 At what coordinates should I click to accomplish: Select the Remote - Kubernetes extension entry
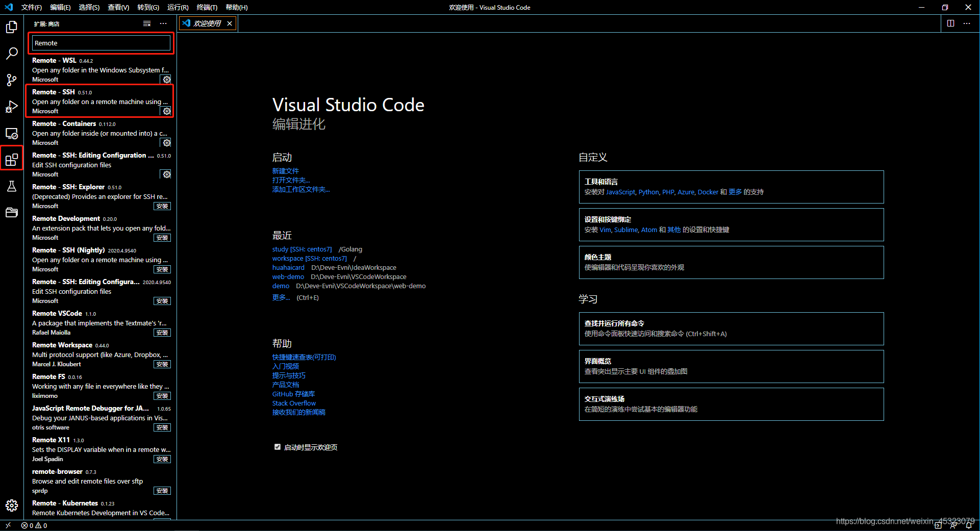pos(101,508)
